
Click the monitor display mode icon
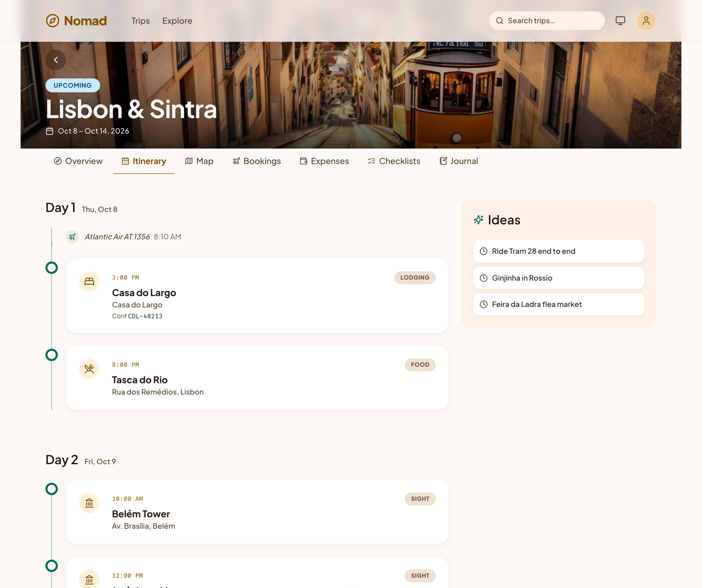[x=620, y=21]
